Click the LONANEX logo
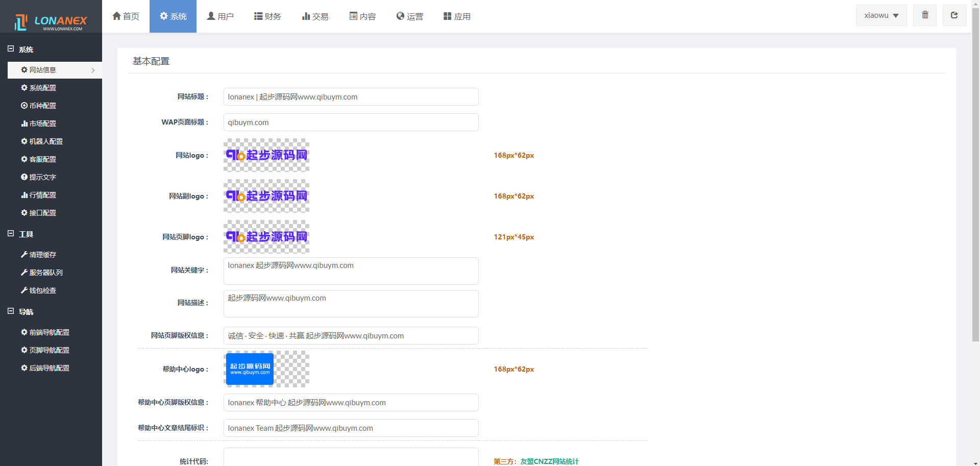Screen dimensions: 980x466 [x=51, y=21]
